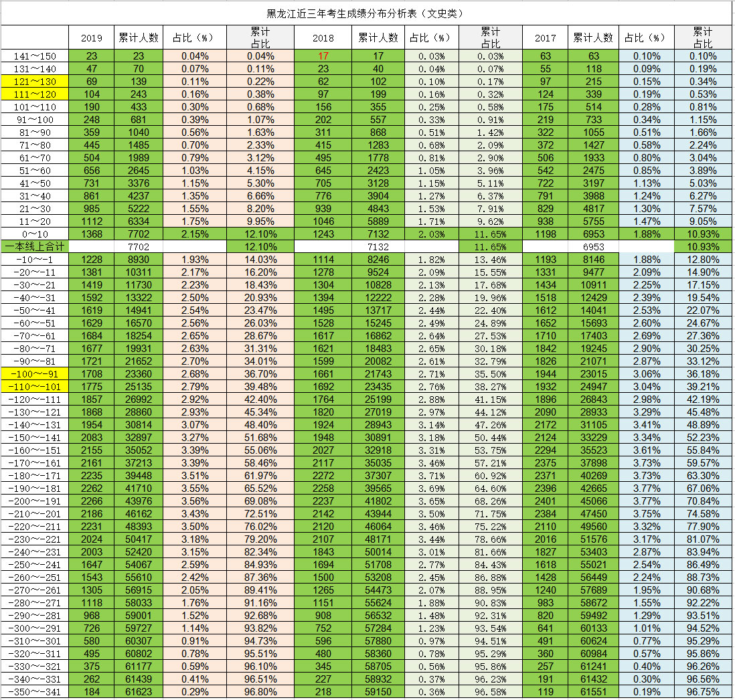Click the 141~150 score range label
735x700 pixels.
35,56
